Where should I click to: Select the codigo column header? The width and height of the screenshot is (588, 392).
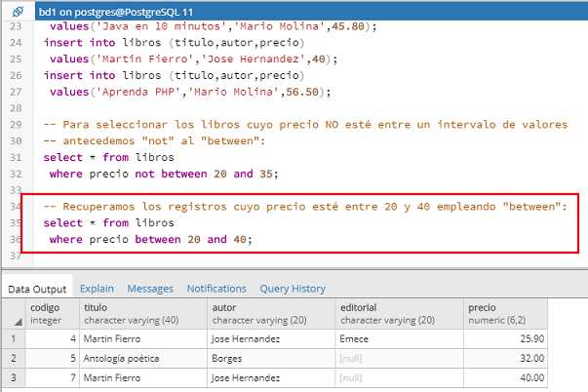pyautogui.click(x=52, y=314)
